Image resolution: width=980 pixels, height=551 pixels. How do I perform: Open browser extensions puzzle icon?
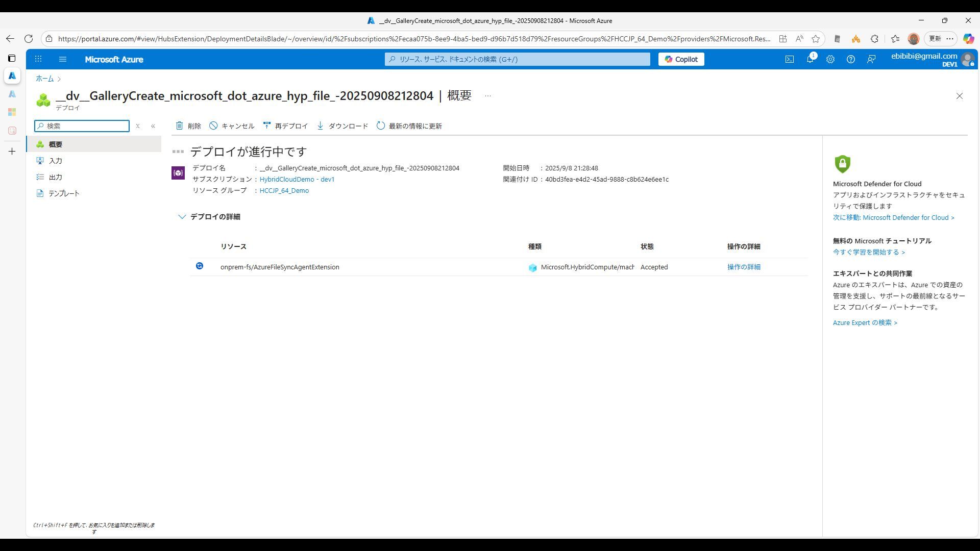(875, 39)
